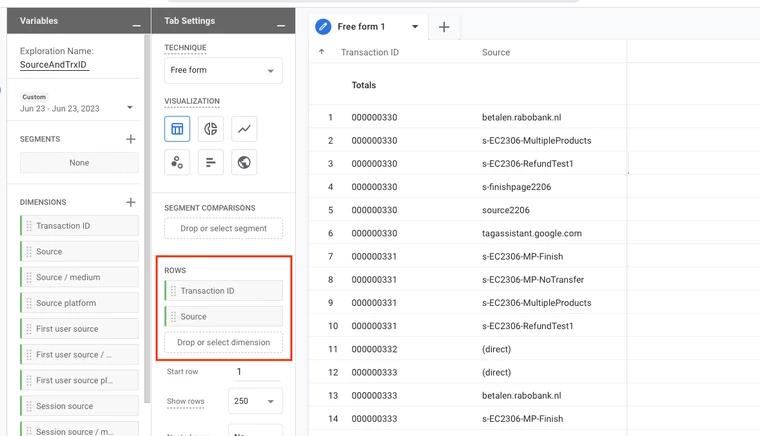Select the Donut chart visualization
Image resolution: width=760 pixels, height=436 pixels.
(210, 129)
